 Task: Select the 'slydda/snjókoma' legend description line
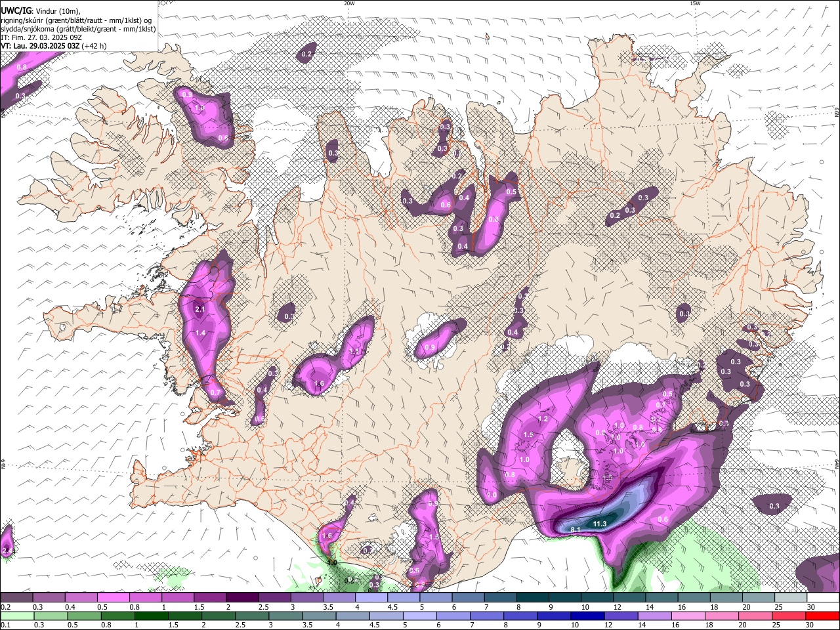click(78, 29)
